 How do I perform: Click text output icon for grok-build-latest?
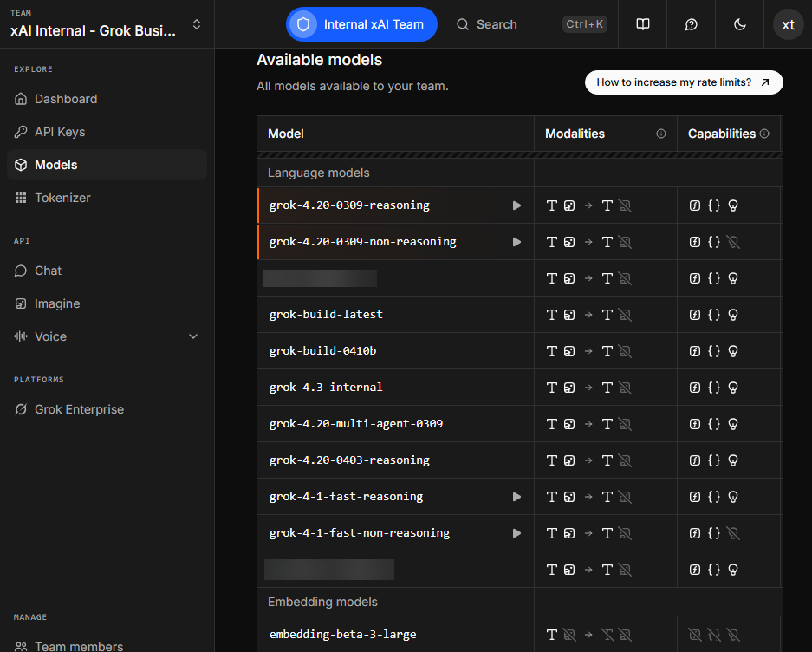pos(607,315)
